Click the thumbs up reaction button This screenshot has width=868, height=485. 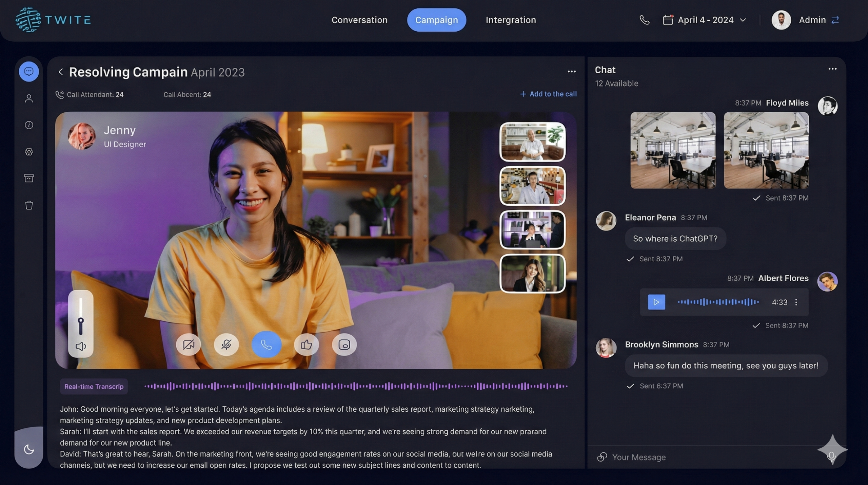pyautogui.click(x=306, y=345)
